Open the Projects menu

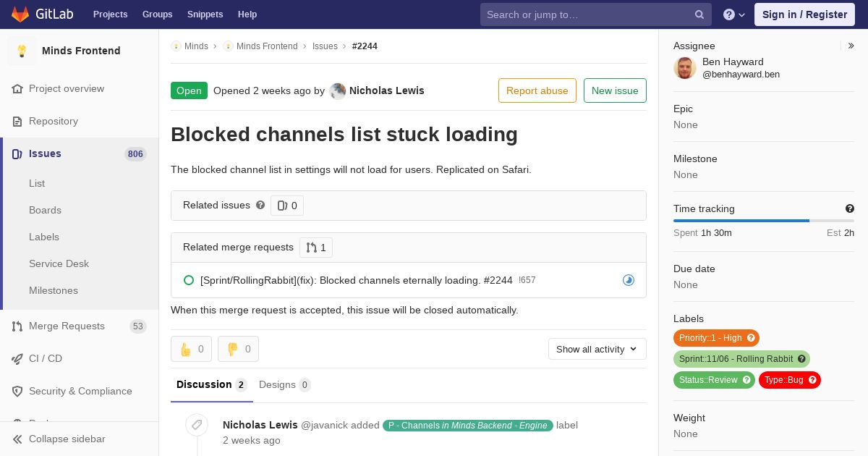point(111,14)
